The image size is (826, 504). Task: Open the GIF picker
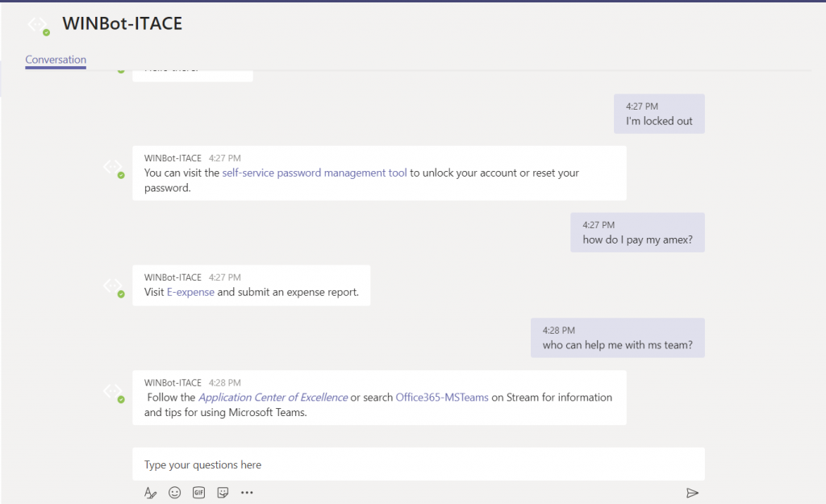point(198,493)
